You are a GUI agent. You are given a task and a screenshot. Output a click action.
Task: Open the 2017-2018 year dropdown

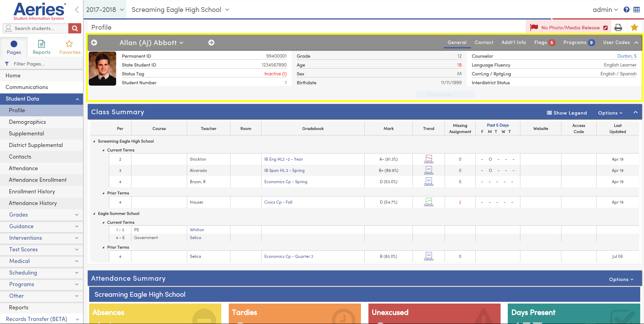coord(105,10)
